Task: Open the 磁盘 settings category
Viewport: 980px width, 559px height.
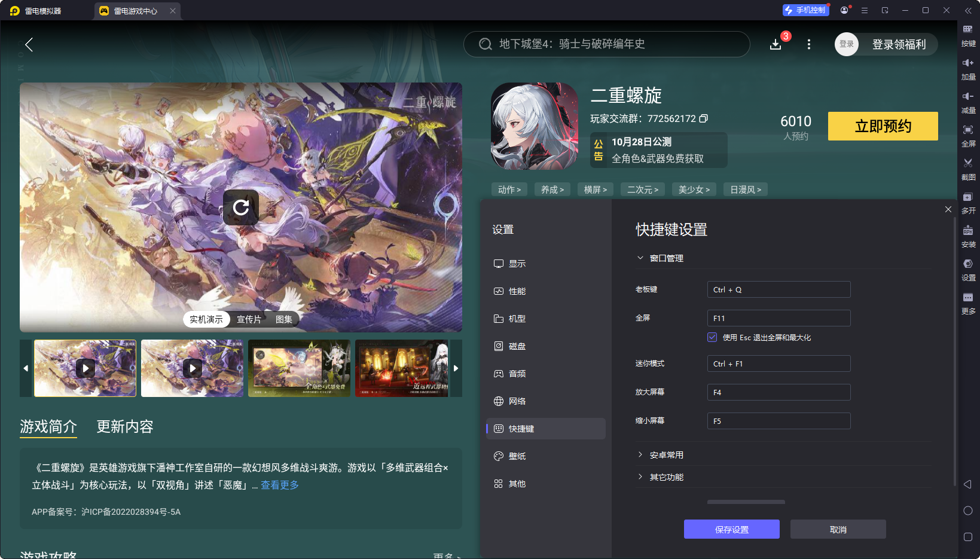Action: coord(546,346)
